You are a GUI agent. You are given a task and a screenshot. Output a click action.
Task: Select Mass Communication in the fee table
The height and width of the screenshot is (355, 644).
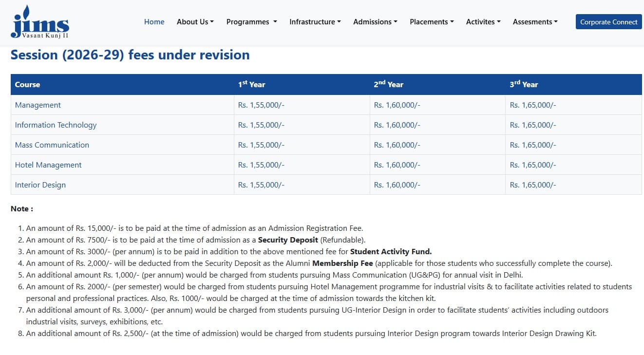(52, 145)
